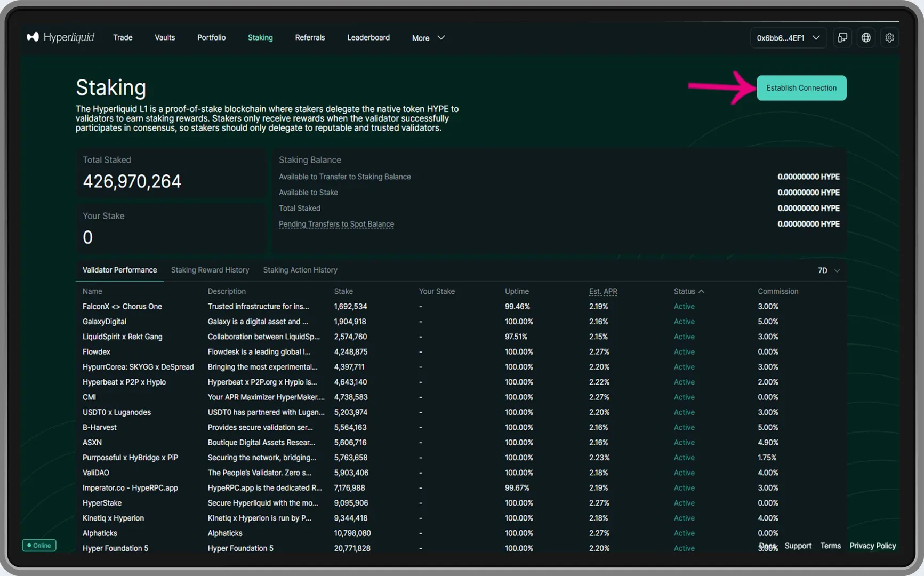The height and width of the screenshot is (576, 924).
Task: Select the Staking Action History tab
Action: [x=300, y=270]
